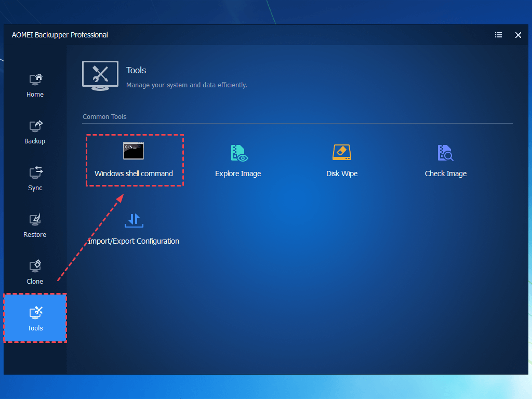Screen dimensions: 532x399
Task: Close the AOMEI Backupper window
Action: tap(518, 35)
